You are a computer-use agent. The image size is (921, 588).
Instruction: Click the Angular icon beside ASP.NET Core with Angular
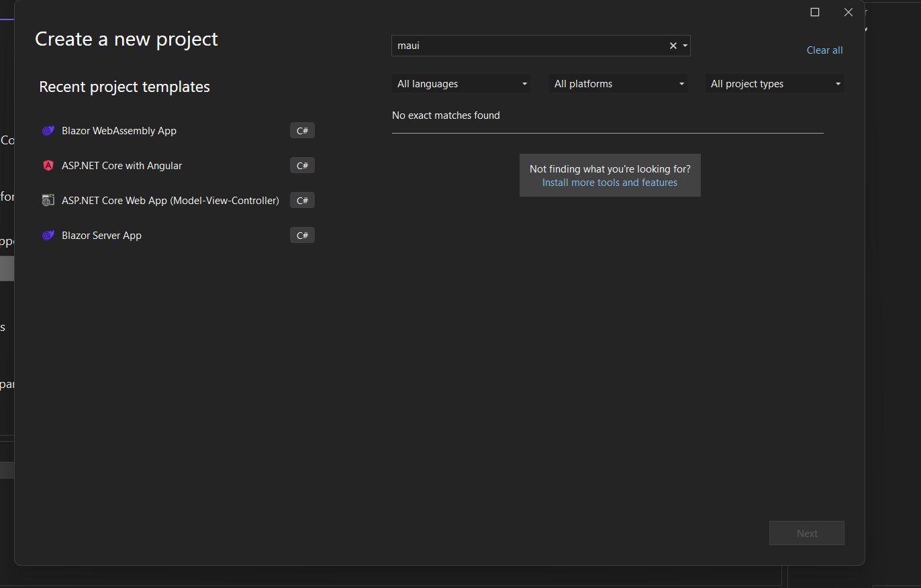[x=48, y=165]
